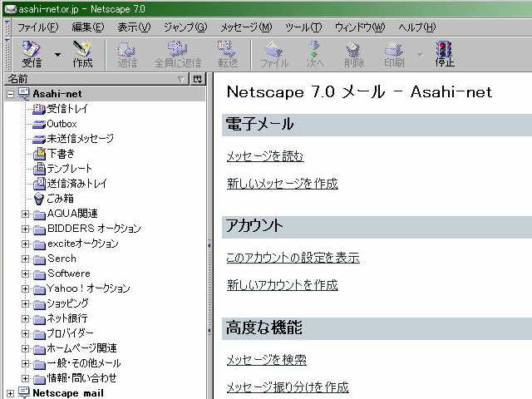Open the ジャンプ(G) menu

tap(185, 27)
